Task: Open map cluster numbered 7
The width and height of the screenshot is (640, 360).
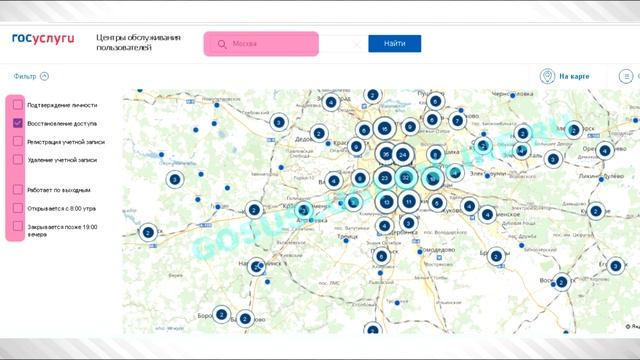Action: click(458, 121)
